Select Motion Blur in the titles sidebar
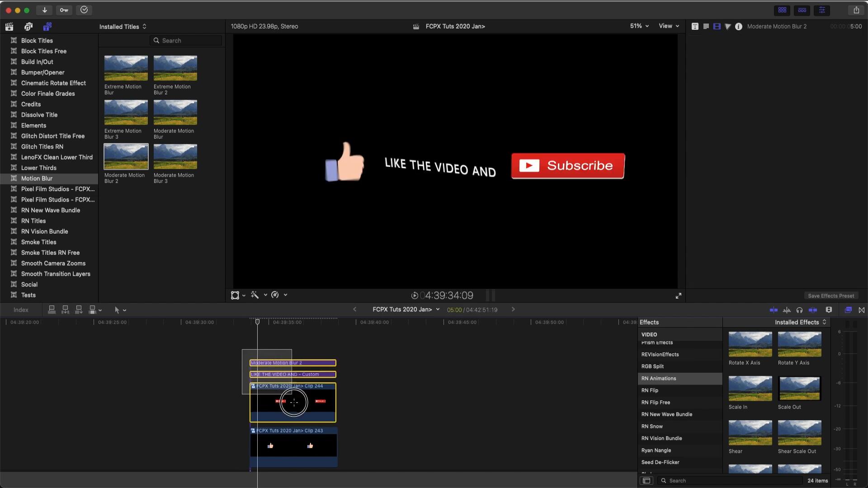The image size is (868, 488). [37, 178]
